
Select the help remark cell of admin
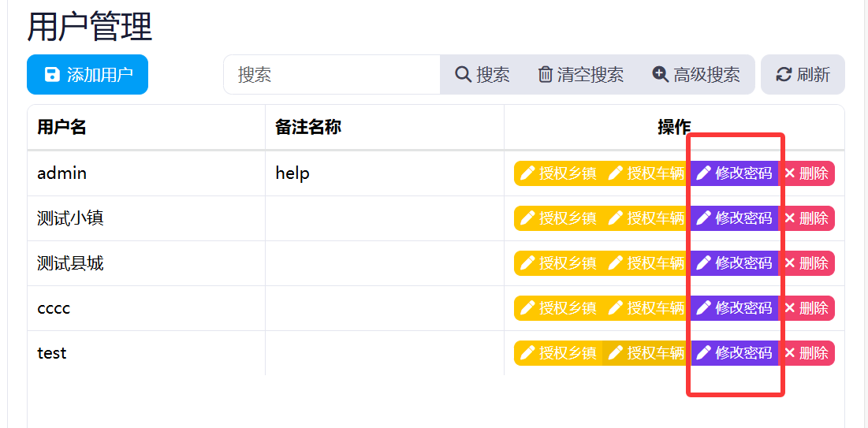click(292, 173)
